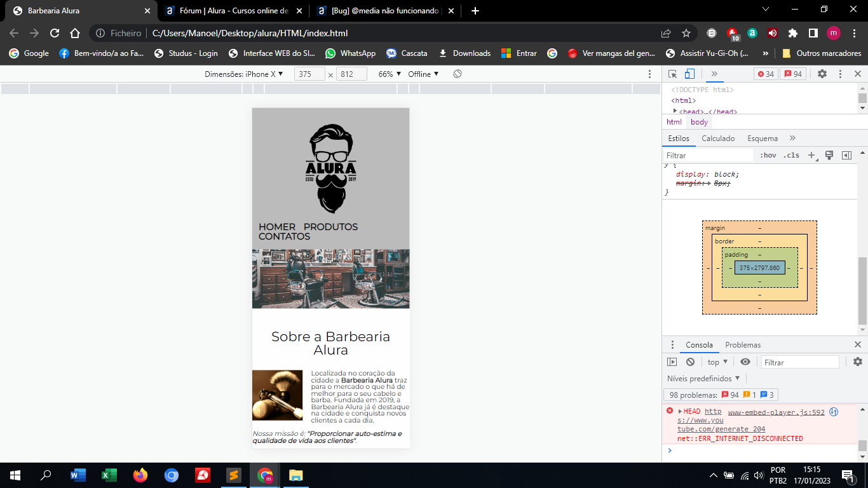
Task: Select the html breadcrumb
Action: [674, 122]
